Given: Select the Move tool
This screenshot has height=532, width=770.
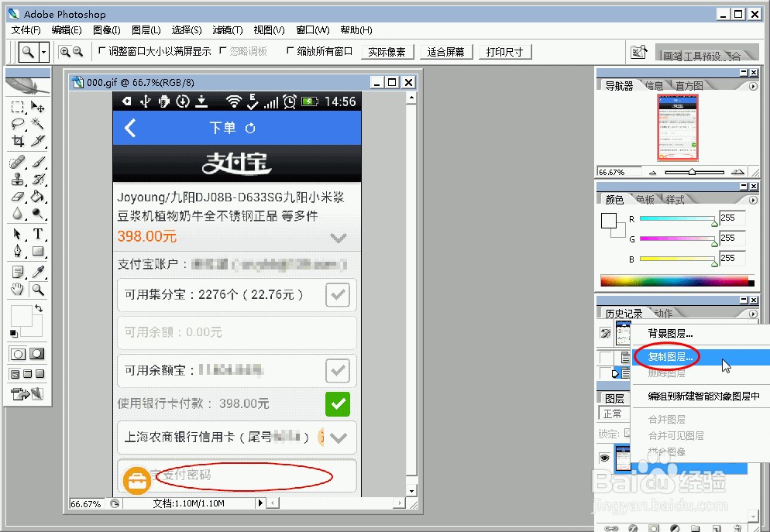Looking at the screenshot, I should coord(38,107).
